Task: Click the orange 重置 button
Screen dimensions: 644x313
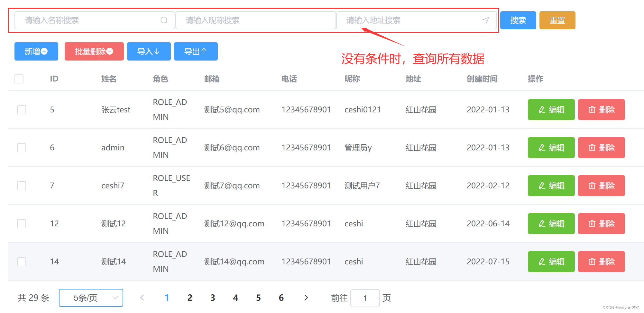Action: (x=557, y=20)
